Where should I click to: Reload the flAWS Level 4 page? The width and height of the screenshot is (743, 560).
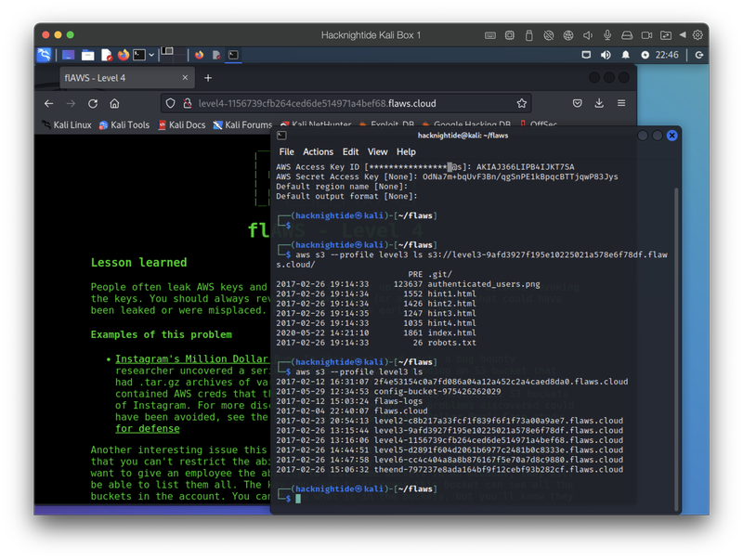click(93, 103)
